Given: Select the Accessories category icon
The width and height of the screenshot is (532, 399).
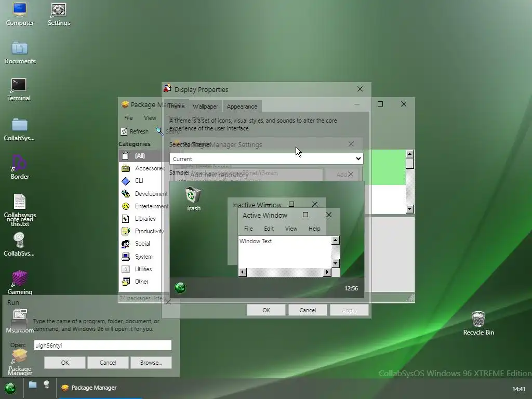Looking at the screenshot, I should (126, 168).
